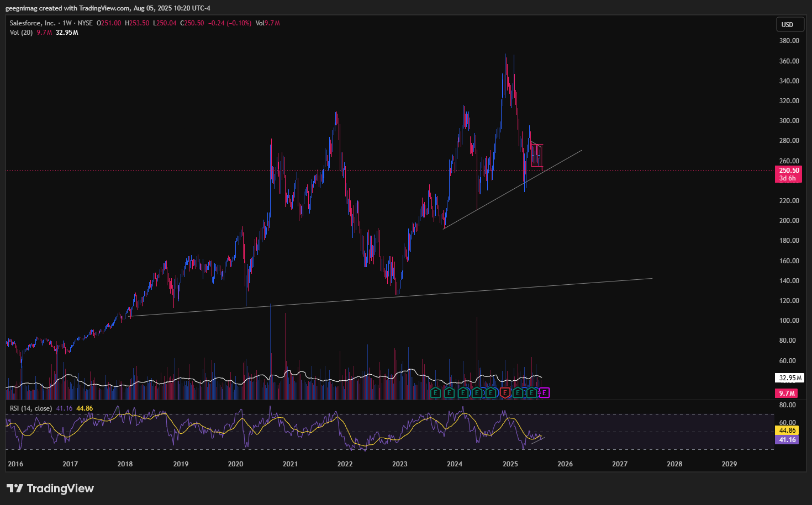Click the 140.00 price axis value
The width and height of the screenshot is (812, 505).
point(789,281)
